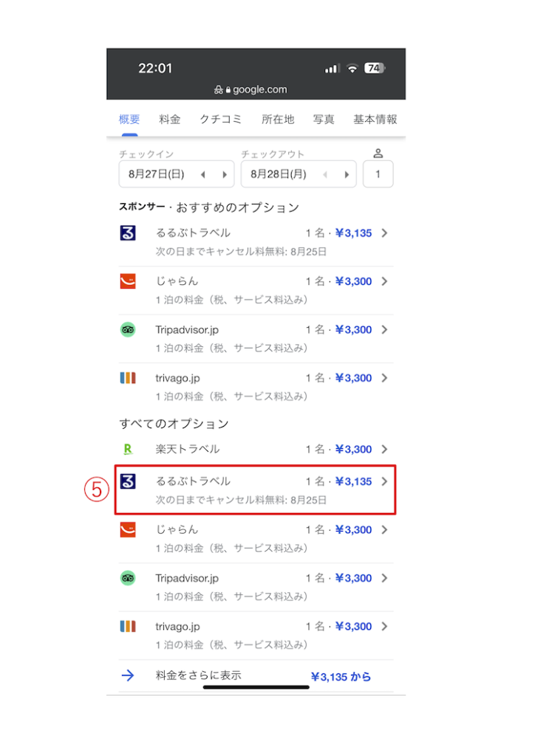Open the 所在地 tab

(x=278, y=119)
